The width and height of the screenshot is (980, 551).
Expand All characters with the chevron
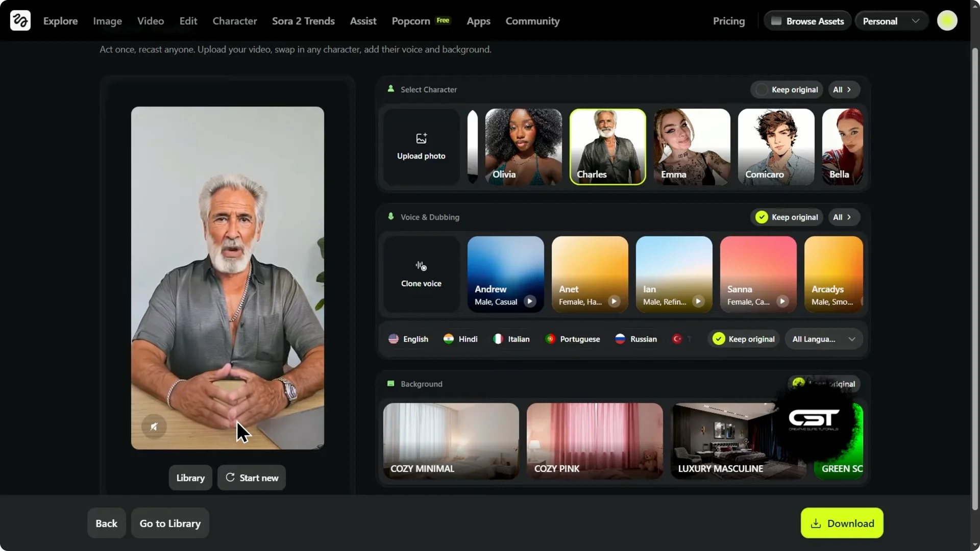click(843, 89)
